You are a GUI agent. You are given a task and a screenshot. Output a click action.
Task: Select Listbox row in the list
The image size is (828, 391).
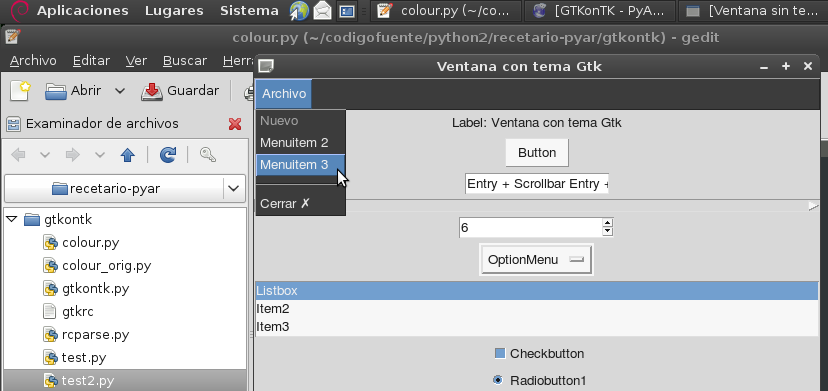(x=537, y=291)
